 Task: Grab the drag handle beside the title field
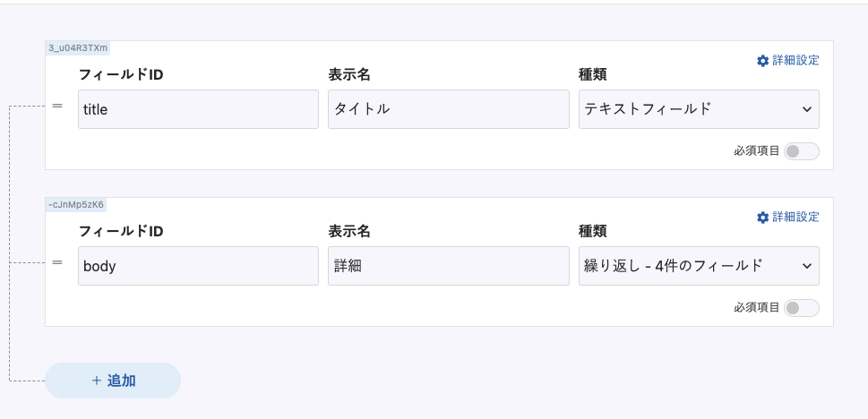coord(57,106)
